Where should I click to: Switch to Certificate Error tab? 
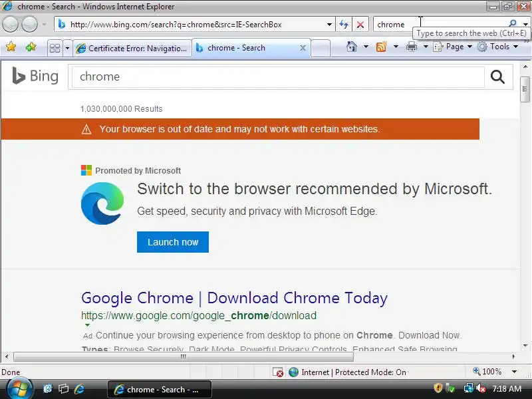point(132,48)
